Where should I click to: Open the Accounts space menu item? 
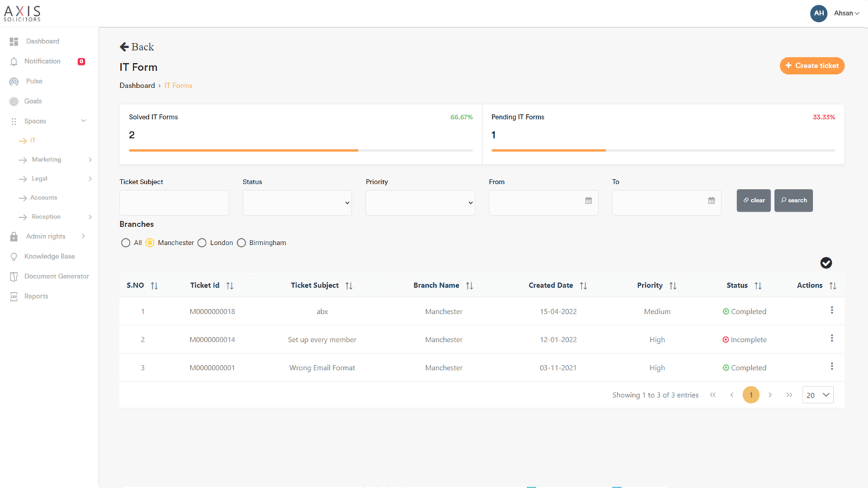tap(43, 198)
